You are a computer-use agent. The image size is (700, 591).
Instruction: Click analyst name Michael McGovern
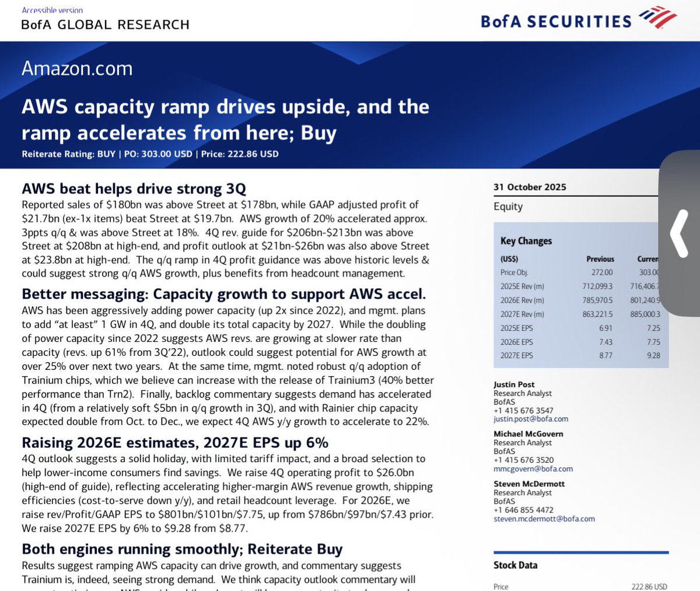pyautogui.click(x=528, y=434)
